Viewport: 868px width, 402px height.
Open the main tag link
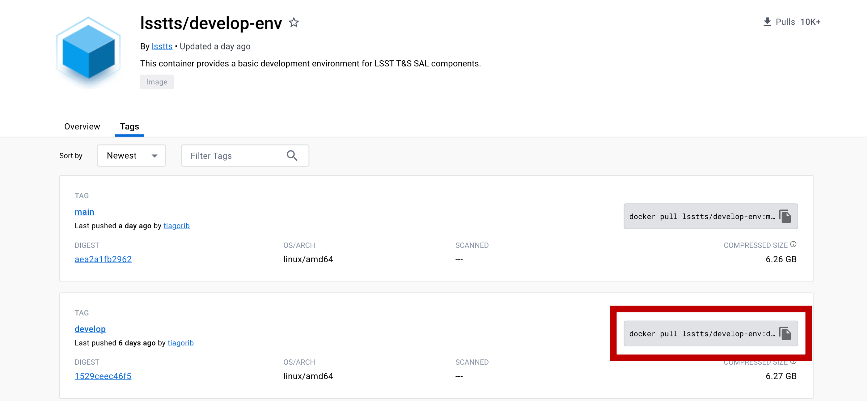[84, 212]
